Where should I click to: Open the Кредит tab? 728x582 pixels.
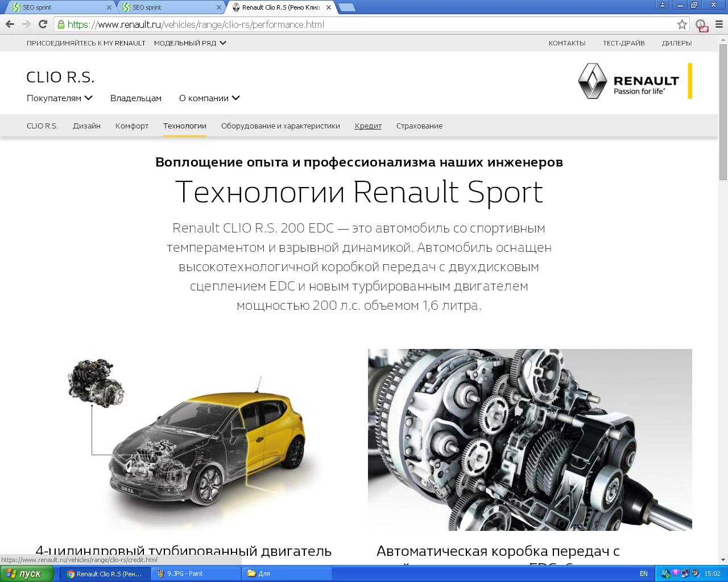point(368,126)
